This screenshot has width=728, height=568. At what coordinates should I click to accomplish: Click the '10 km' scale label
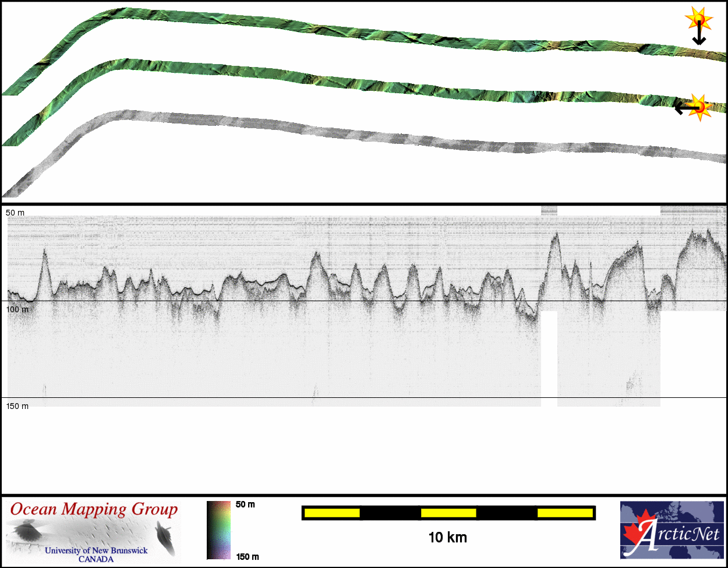tap(447, 538)
